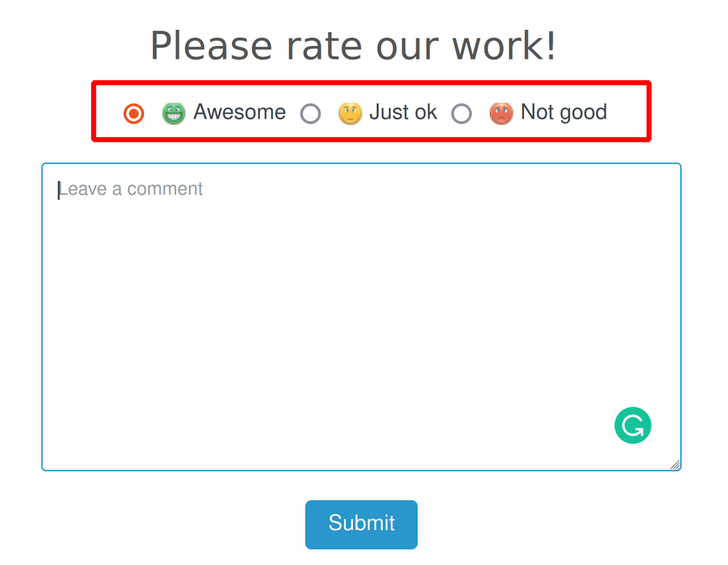This screenshot has width=728, height=565.
Task: Choose the Not good radio button
Action: [x=462, y=114]
